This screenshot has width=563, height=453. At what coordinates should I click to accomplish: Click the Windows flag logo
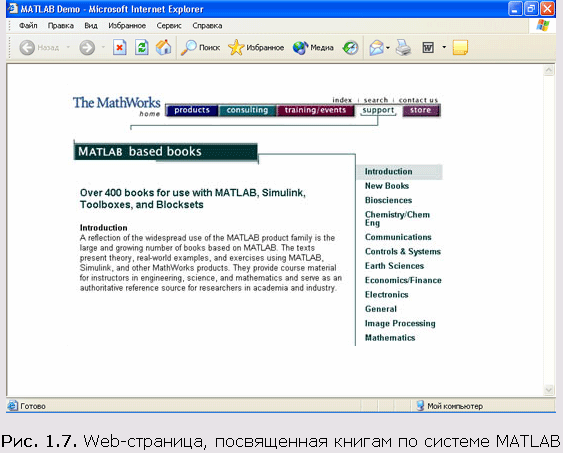click(x=543, y=25)
